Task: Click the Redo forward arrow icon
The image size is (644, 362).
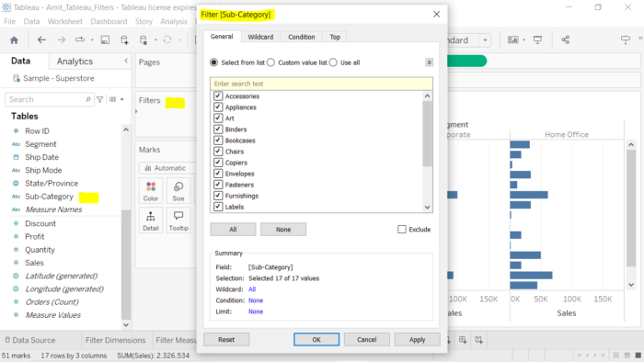Action: tap(62, 40)
